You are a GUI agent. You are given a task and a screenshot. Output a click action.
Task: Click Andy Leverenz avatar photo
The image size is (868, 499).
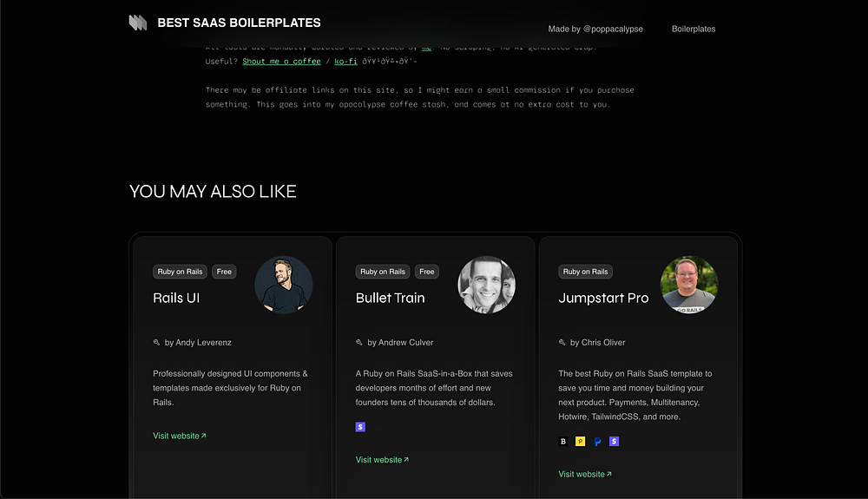(284, 285)
